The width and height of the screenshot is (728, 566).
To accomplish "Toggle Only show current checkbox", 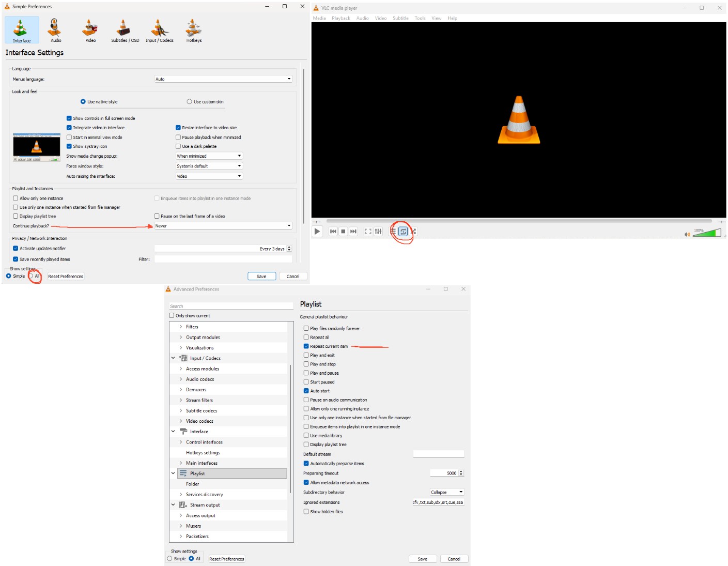I will pyautogui.click(x=172, y=316).
